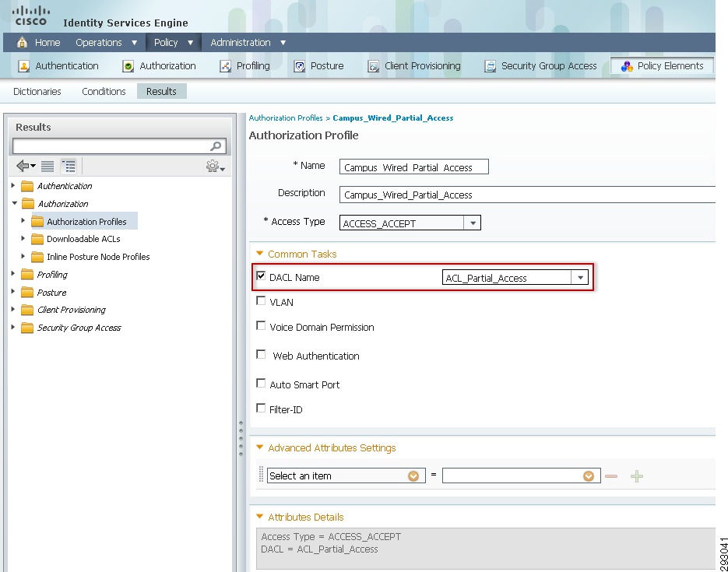Enable Auto Smart Port checkbox
This screenshot has height=572, width=728.
click(x=261, y=383)
